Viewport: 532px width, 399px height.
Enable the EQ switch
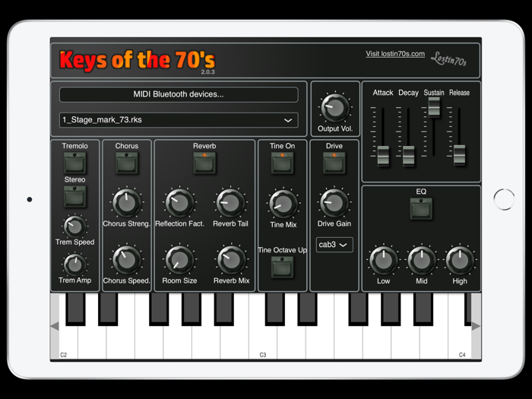[x=421, y=209]
